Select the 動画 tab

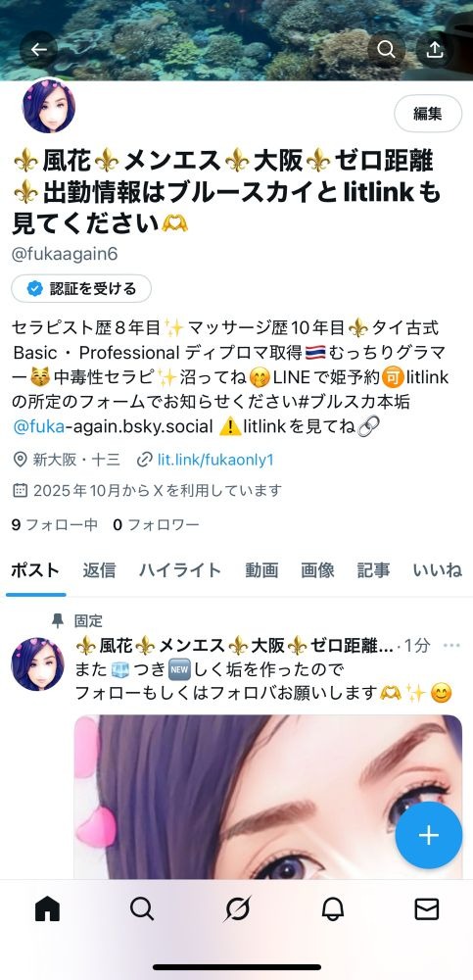261,570
